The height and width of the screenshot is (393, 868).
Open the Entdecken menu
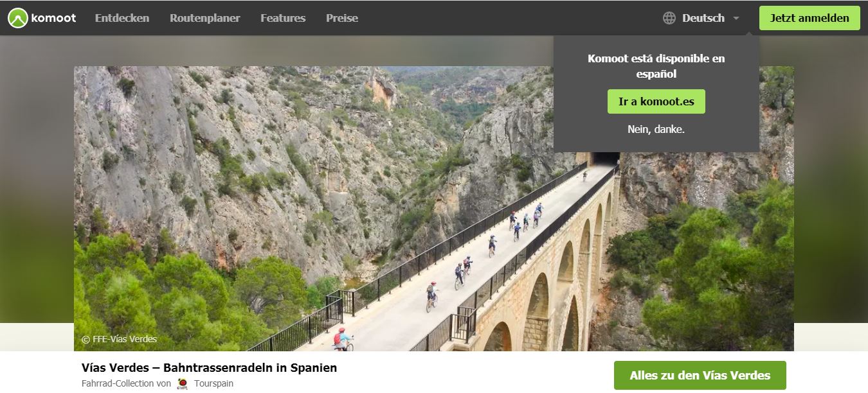click(x=122, y=18)
